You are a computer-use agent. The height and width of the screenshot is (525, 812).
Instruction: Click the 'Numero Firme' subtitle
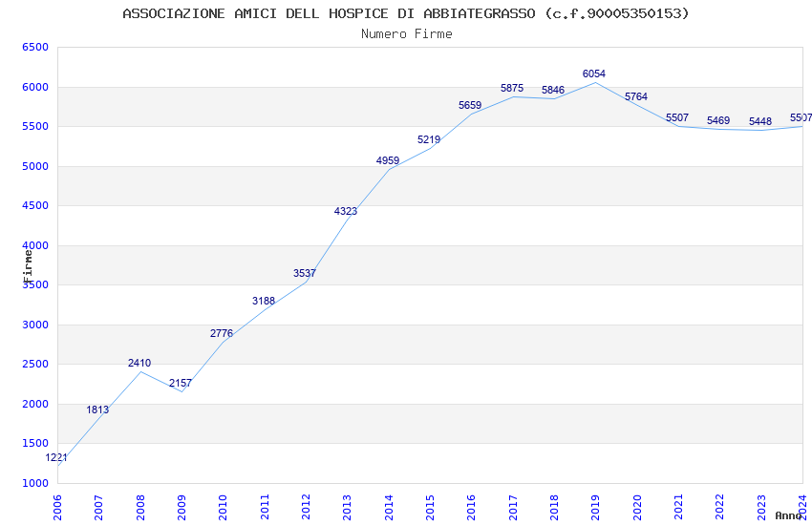[x=407, y=34]
